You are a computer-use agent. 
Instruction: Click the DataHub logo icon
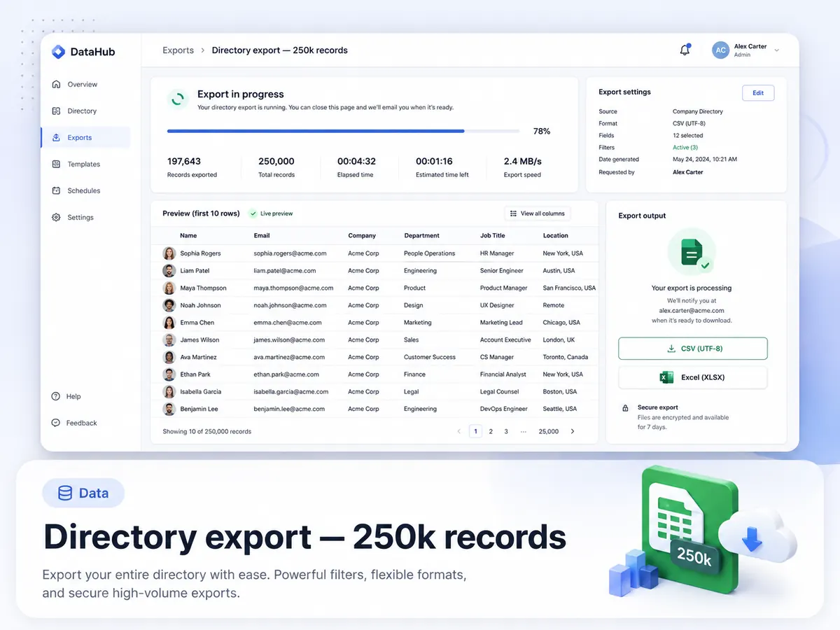[58, 51]
